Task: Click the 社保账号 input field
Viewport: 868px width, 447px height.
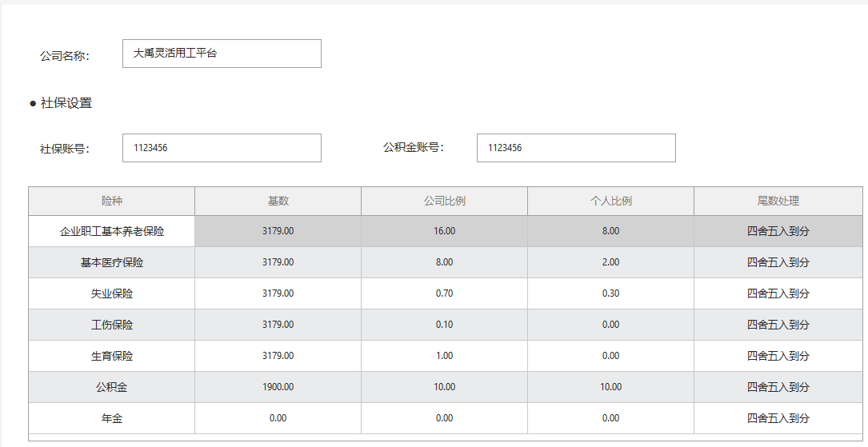Action: tap(222, 148)
